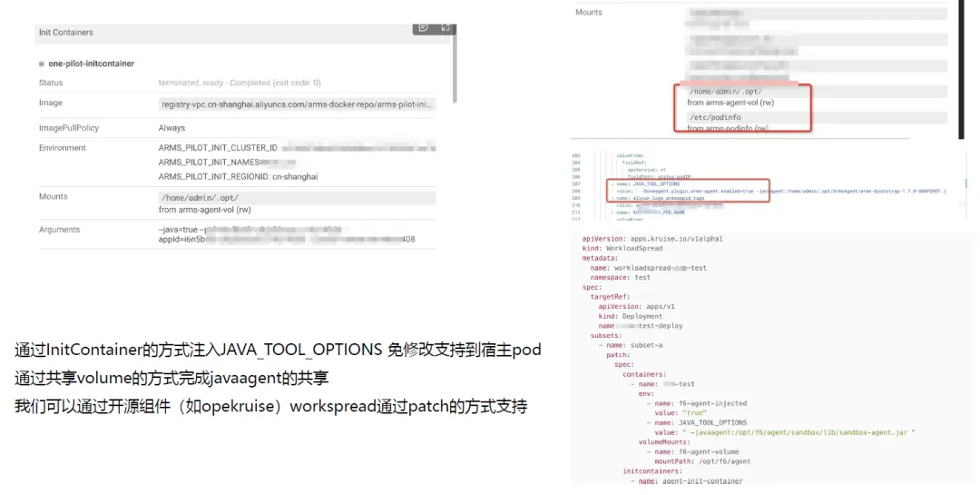Click the 'volumeMounts:' YAML key
The height and width of the screenshot is (495, 980).
coord(664,442)
